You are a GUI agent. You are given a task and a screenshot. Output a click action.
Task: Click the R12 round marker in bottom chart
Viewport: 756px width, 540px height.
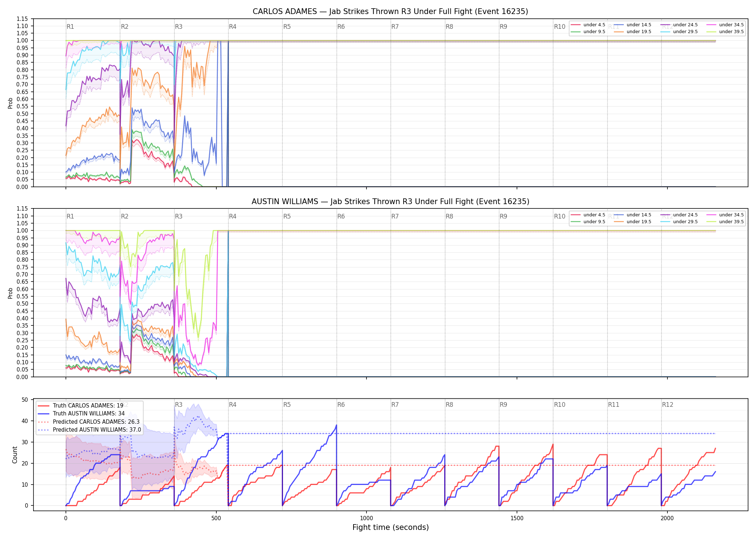(x=667, y=405)
